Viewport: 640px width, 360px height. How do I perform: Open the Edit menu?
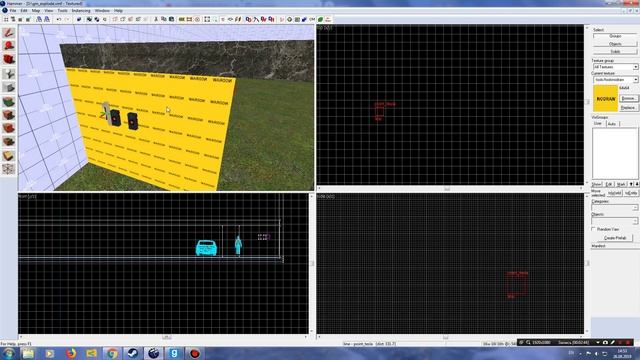click(x=24, y=11)
